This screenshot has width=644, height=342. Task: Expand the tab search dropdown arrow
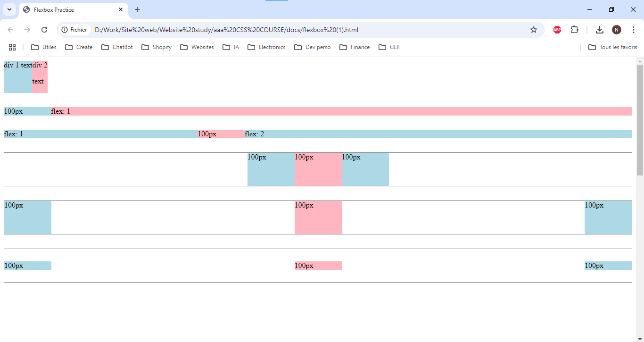(x=9, y=9)
